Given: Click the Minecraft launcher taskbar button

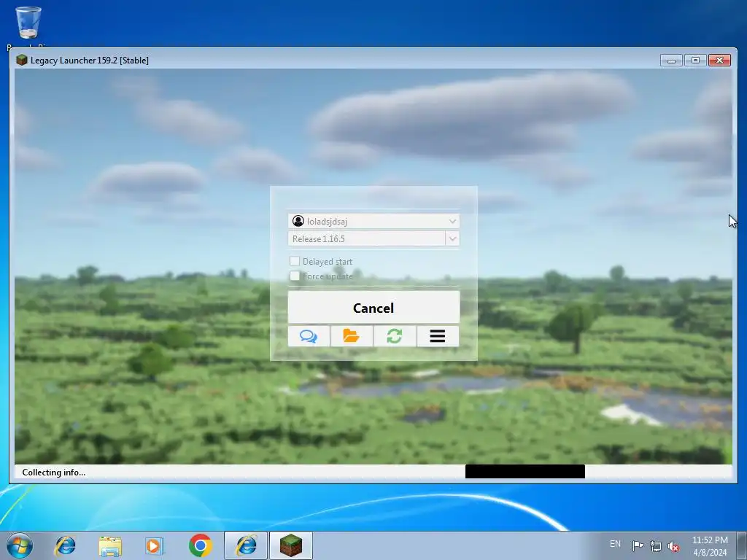Looking at the screenshot, I should [290, 545].
